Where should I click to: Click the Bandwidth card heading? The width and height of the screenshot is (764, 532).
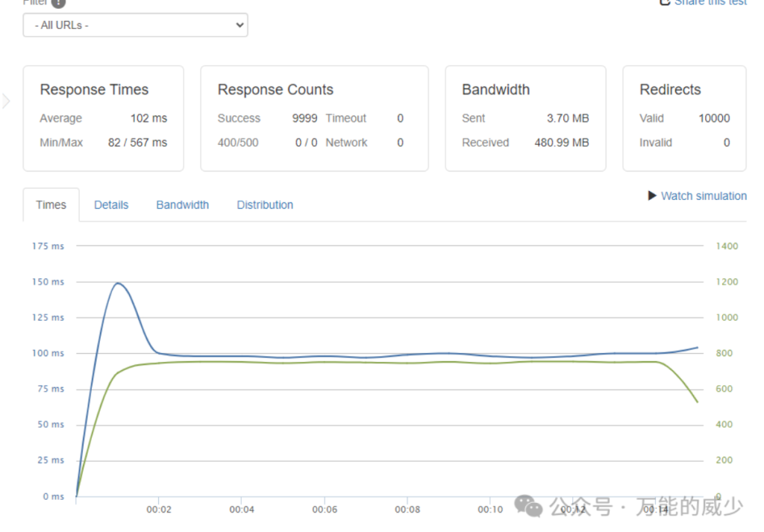(x=495, y=90)
